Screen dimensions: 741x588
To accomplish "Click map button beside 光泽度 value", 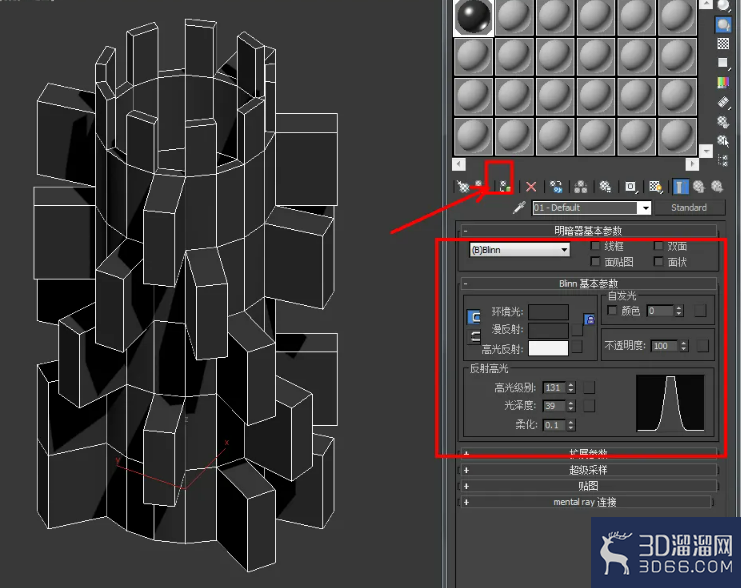I will tap(589, 406).
